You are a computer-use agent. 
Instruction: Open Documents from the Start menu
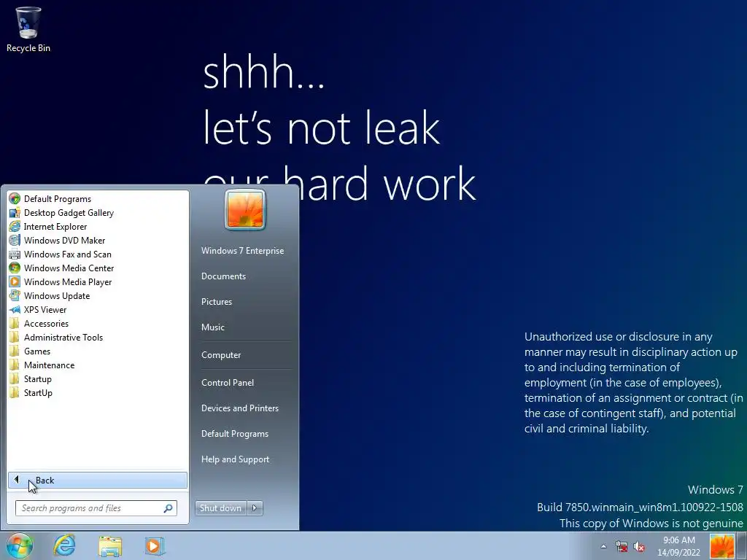(223, 276)
